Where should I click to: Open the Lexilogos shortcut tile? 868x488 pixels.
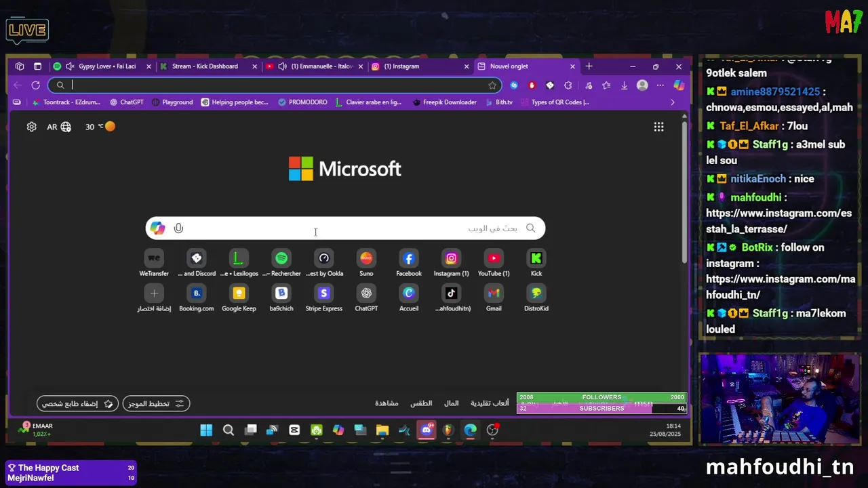click(x=239, y=263)
